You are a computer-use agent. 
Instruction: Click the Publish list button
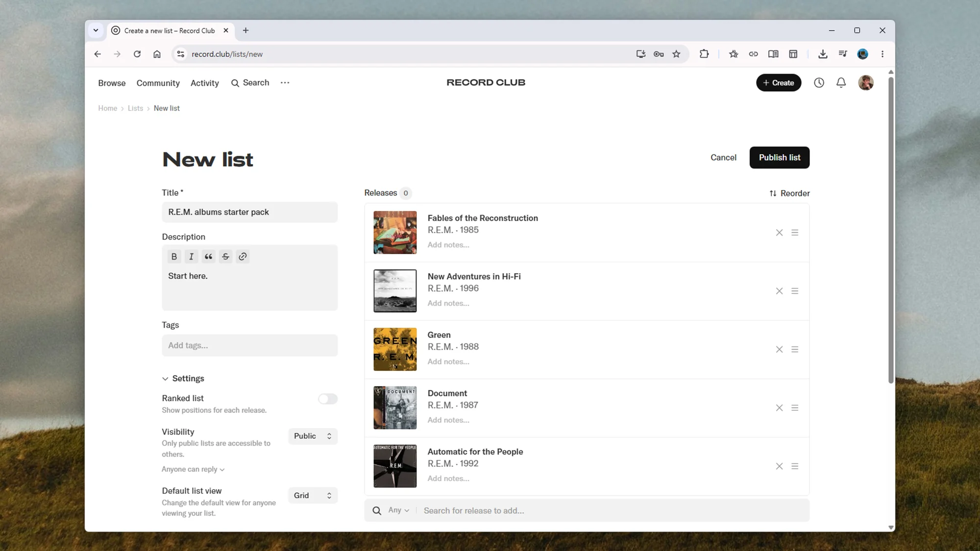[x=779, y=158]
